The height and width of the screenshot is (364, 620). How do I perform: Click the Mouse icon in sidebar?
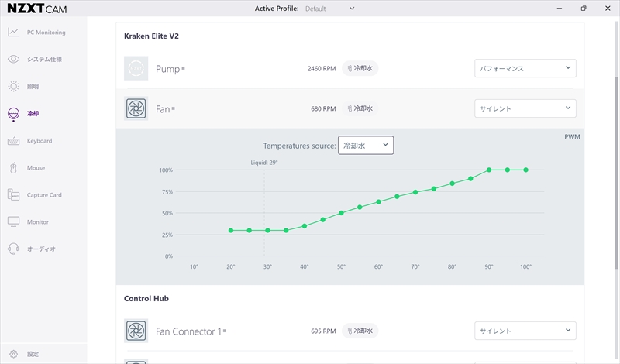(13, 168)
